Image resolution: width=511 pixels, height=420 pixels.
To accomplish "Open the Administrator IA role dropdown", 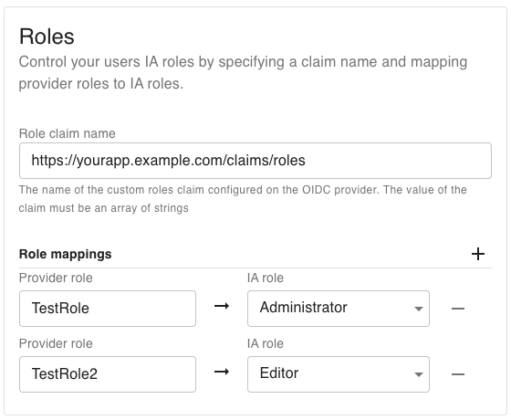I will 339,309.
